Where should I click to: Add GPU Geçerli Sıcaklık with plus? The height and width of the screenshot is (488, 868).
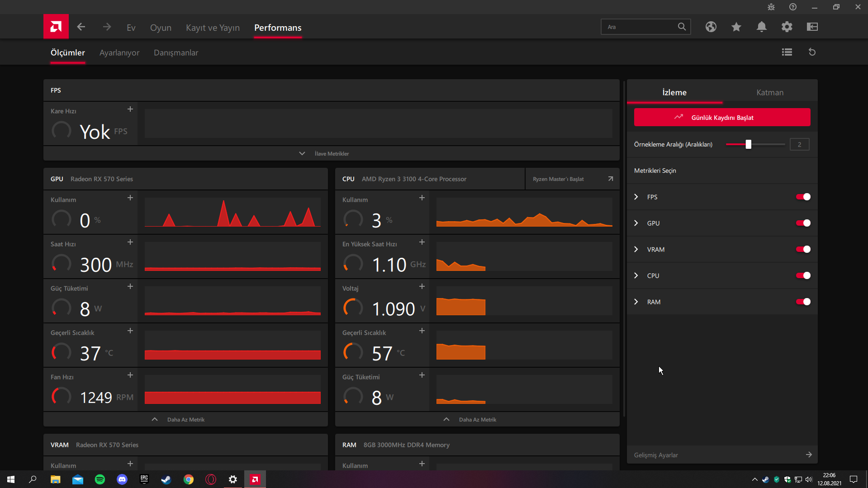point(130,331)
